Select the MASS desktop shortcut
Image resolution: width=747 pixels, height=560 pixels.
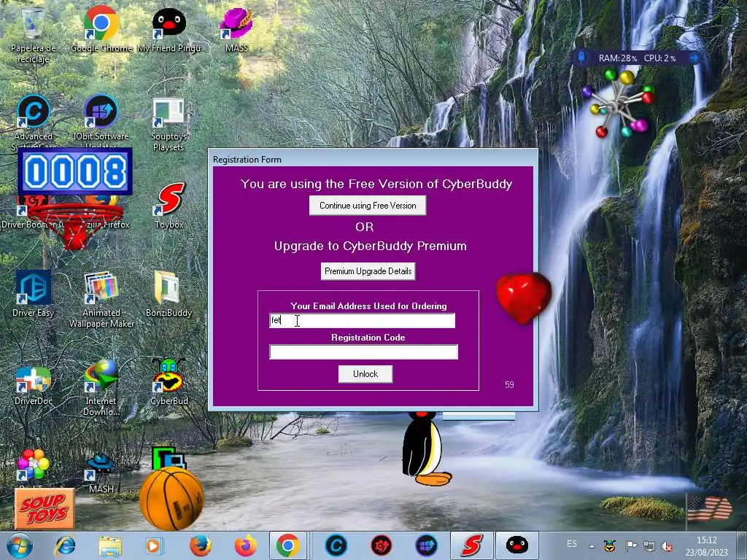(x=236, y=29)
